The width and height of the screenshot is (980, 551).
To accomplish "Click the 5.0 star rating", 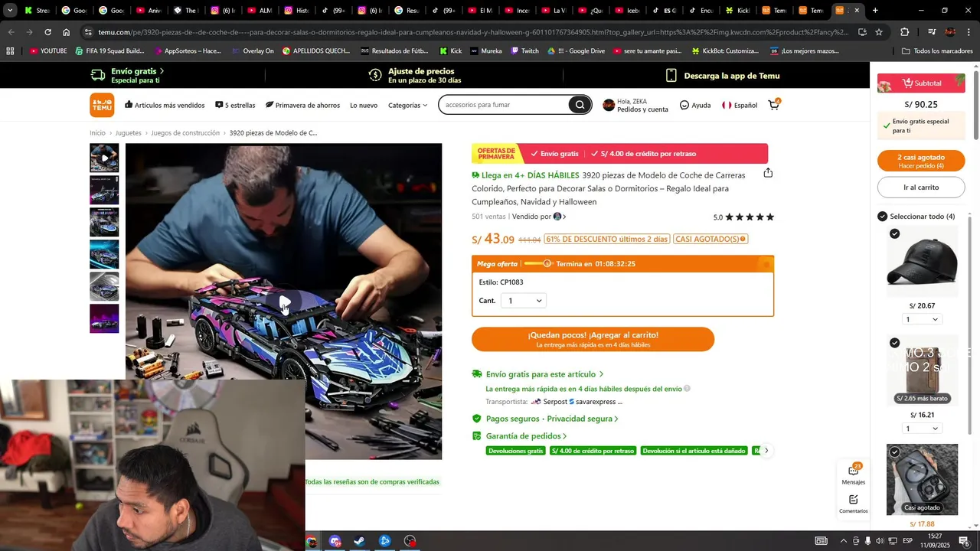I will tap(743, 217).
